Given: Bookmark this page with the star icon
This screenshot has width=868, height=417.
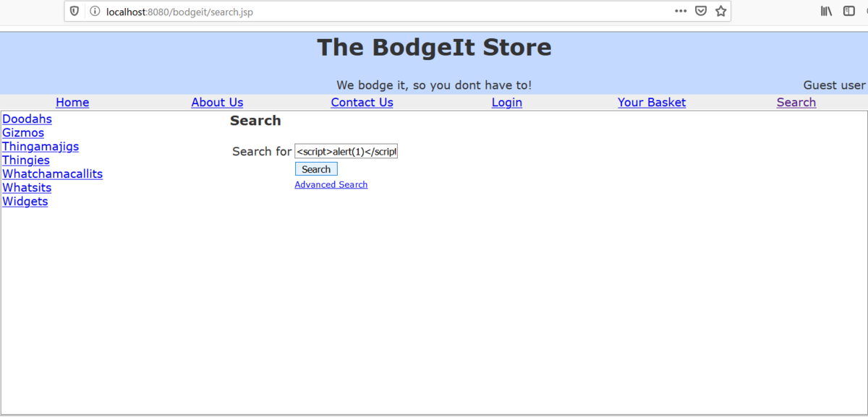Looking at the screenshot, I should [720, 11].
